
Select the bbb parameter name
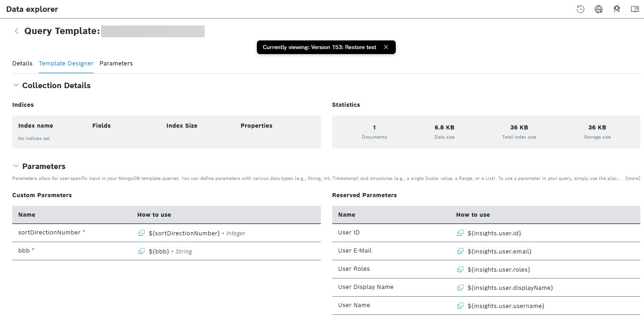click(24, 250)
